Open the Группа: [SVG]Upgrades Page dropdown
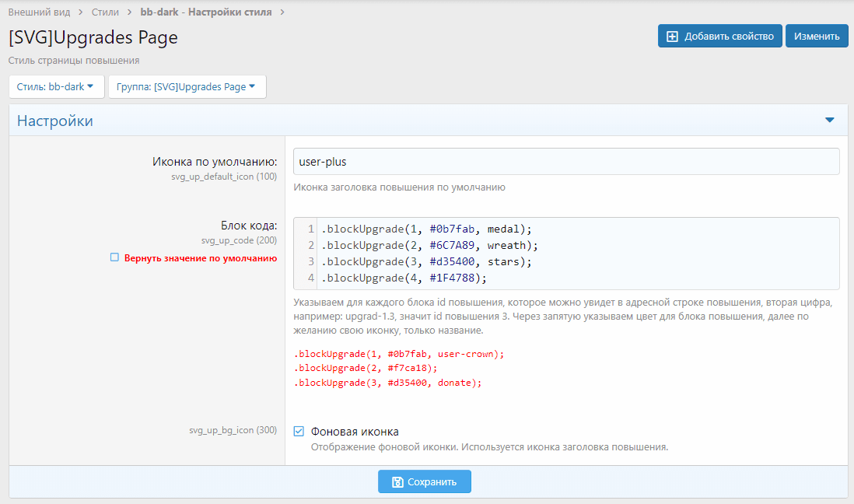The width and height of the screenshot is (854, 504). [x=187, y=87]
